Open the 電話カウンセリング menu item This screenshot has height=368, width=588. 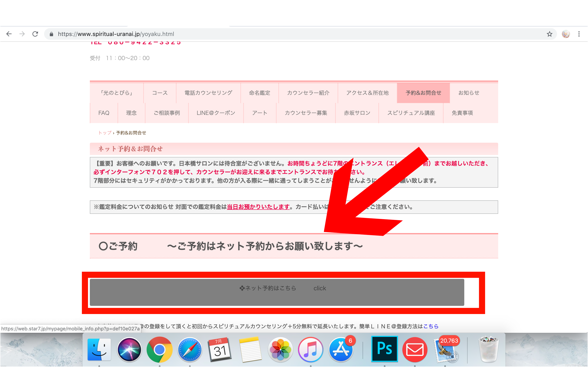pos(208,93)
